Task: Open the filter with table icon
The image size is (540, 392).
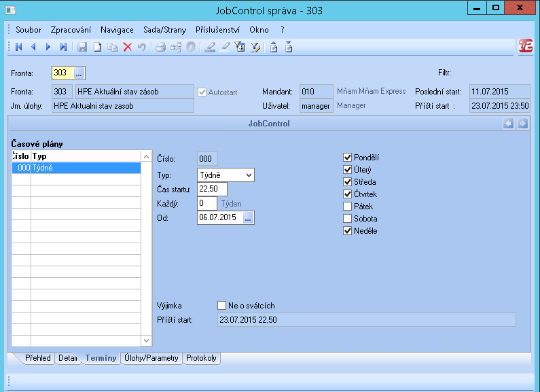Action: coord(240,47)
